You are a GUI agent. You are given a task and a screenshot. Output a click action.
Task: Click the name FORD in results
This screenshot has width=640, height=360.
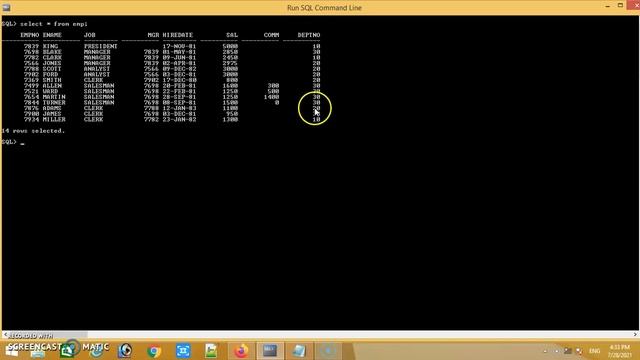tap(50, 75)
